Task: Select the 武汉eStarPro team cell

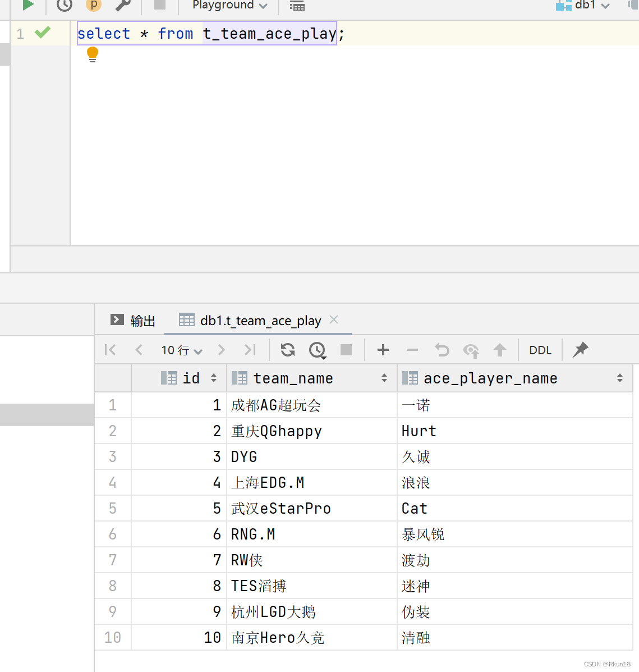Action: click(x=312, y=508)
